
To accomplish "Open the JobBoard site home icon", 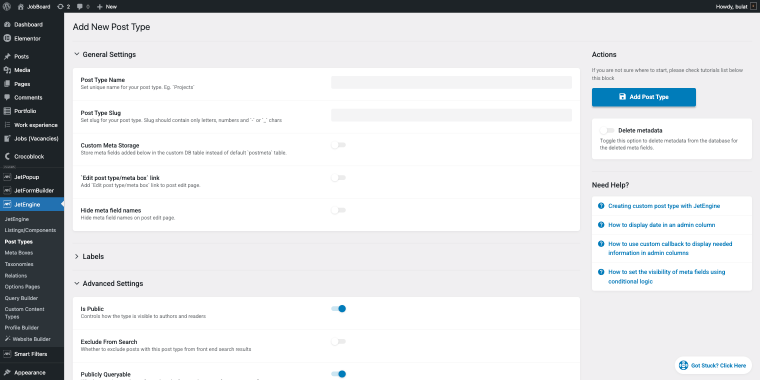I will [x=20, y=7].
